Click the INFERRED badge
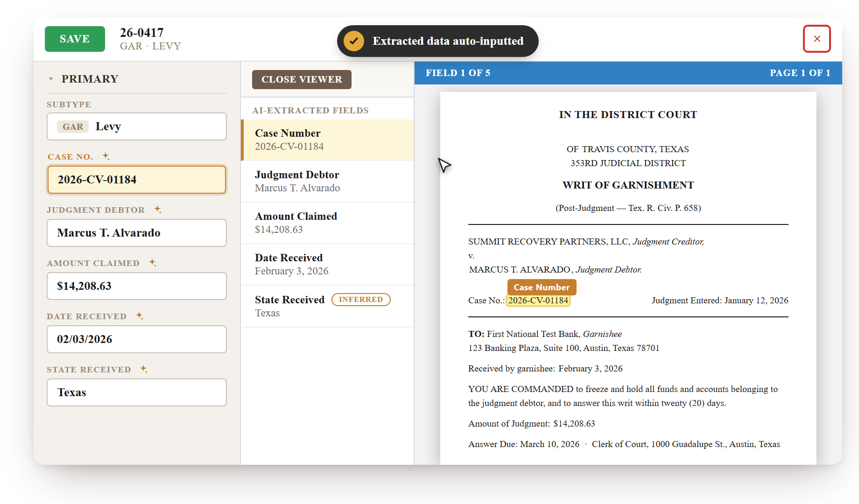This screenshot has height=504, width=859. 361,300
